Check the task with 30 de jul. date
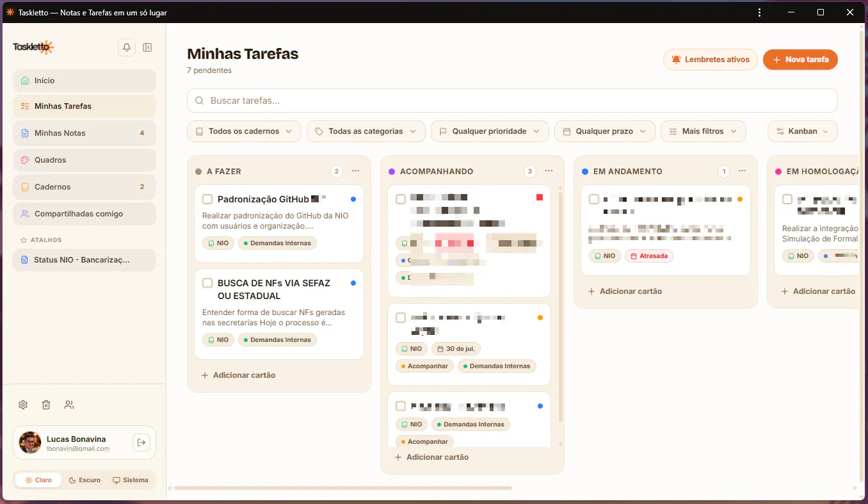This screenshot has width=868, height=504. 401,318
